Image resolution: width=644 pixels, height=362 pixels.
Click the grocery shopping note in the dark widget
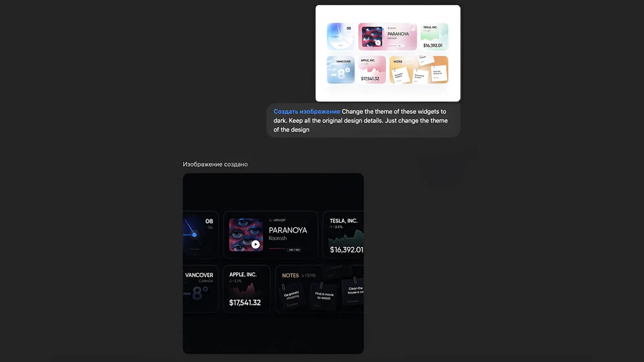[292, 296]
